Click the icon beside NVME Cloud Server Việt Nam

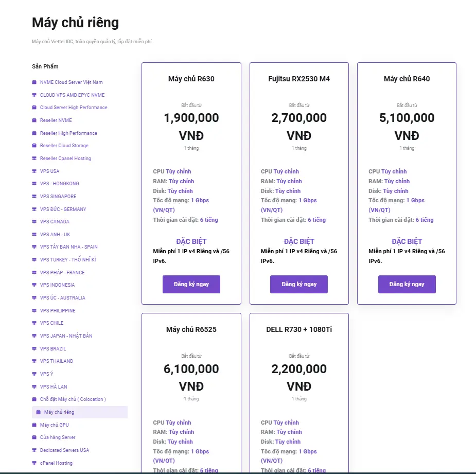(34, 82)
